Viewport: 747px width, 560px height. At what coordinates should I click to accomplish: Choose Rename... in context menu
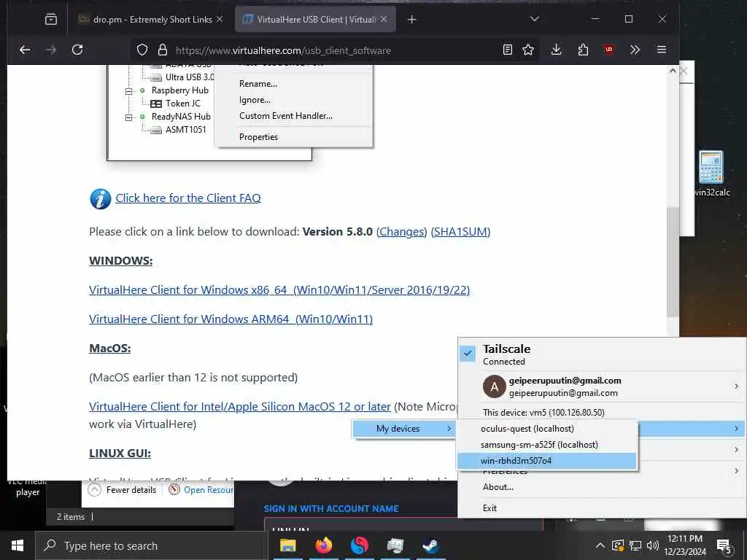258,83
